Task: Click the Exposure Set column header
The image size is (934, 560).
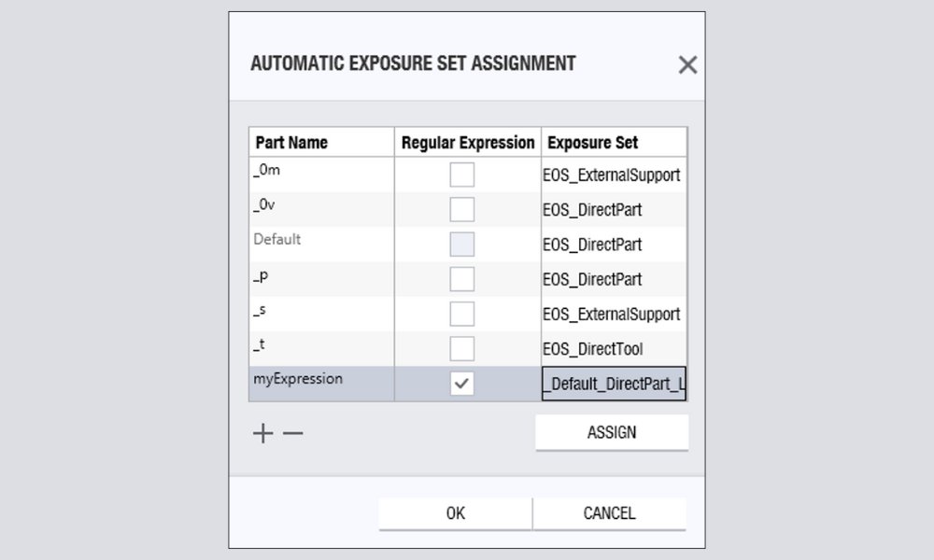Action: (x=593, y=141)
